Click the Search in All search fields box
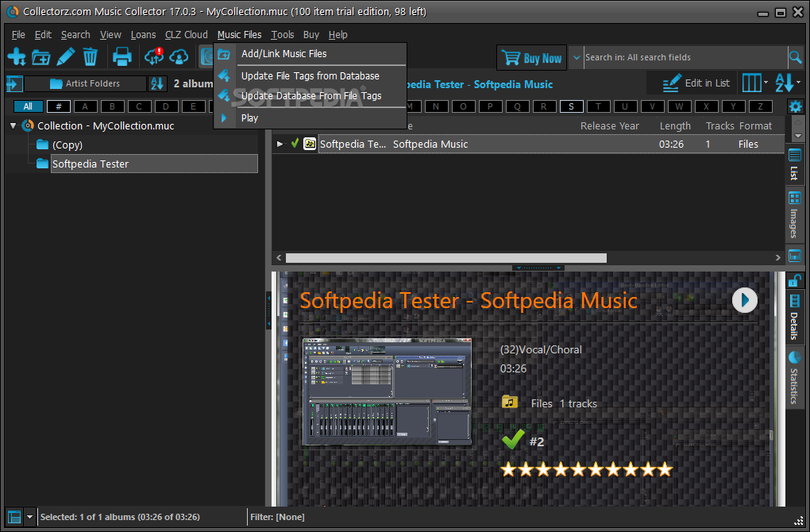 click(685, 57)
